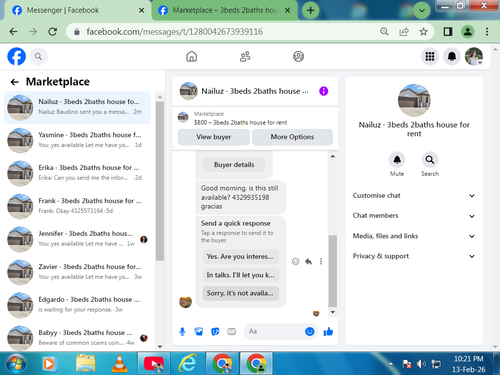Image resolution: width=500 pixels, height=375 pixels.
Task: Reload the page in Chrome
Action: (x=52, y=32)
